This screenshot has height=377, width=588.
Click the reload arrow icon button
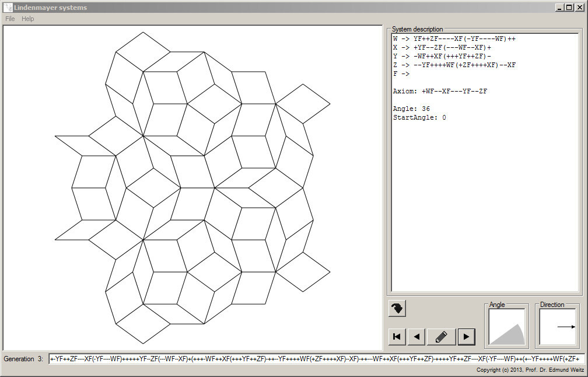pos(397,308)
